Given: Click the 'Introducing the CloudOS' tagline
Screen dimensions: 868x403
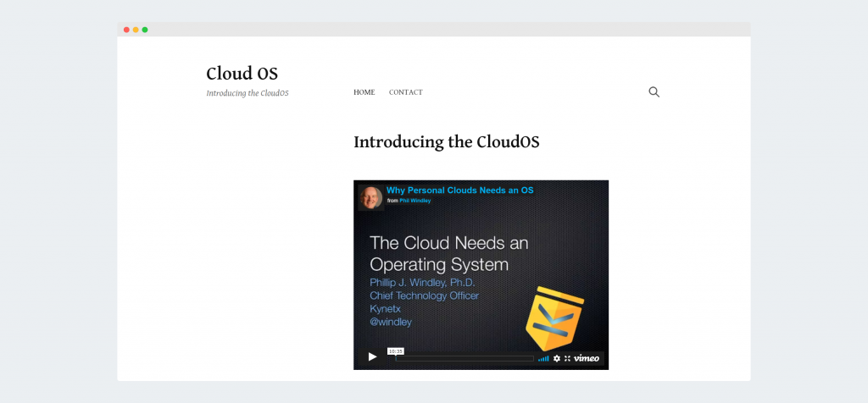Looking at the screenshot, I should [248, 93].
